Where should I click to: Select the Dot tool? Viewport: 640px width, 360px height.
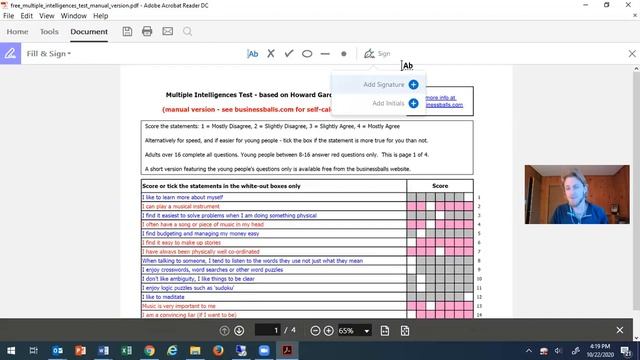coord(344,53)
